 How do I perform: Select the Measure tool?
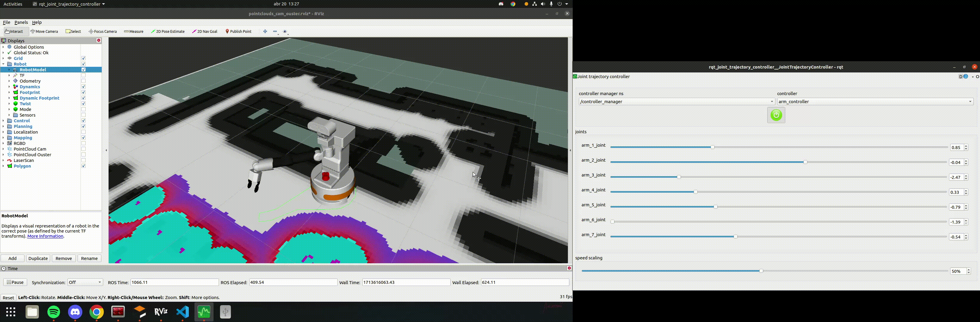pos(134,32)
